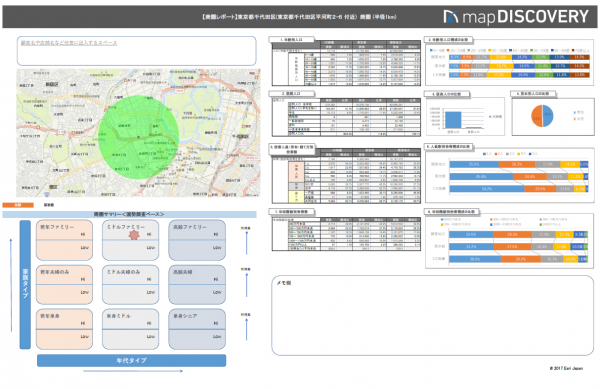
Task: Click the blue upward arrow beside 高齢ファミリー
Action: 246,243
